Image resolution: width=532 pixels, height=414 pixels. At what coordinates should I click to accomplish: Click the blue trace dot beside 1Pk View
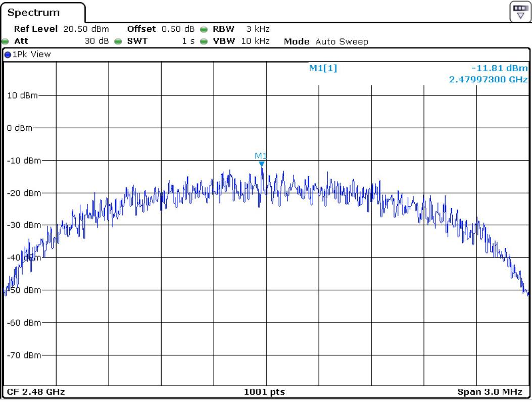point(8,55)
